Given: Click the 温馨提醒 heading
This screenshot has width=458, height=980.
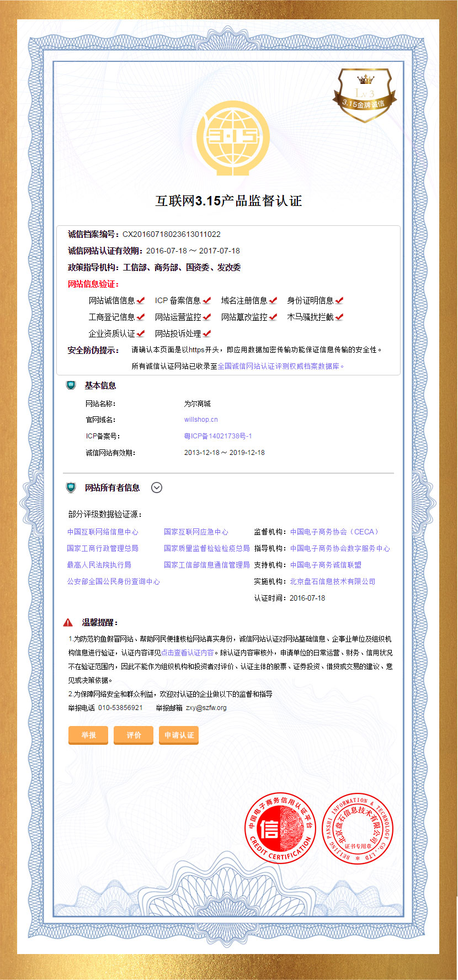Looking at the screenshot, I should (x=100, y=622).
